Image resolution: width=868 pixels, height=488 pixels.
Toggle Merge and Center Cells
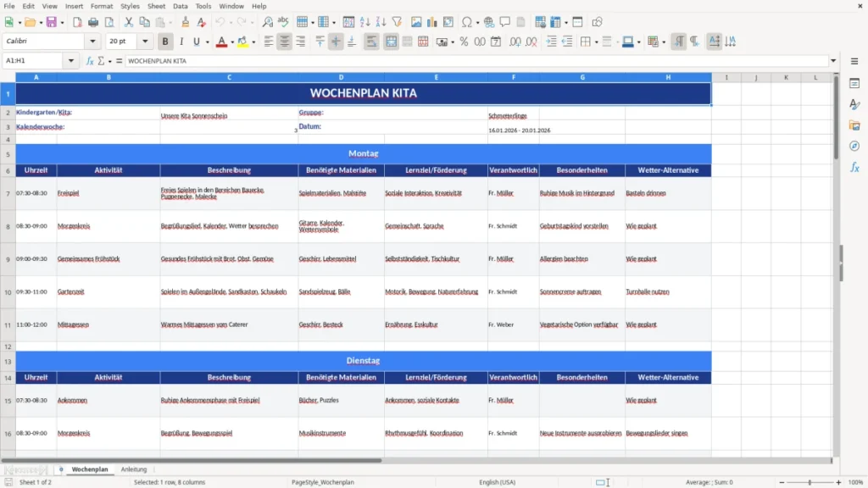(391, 42)
